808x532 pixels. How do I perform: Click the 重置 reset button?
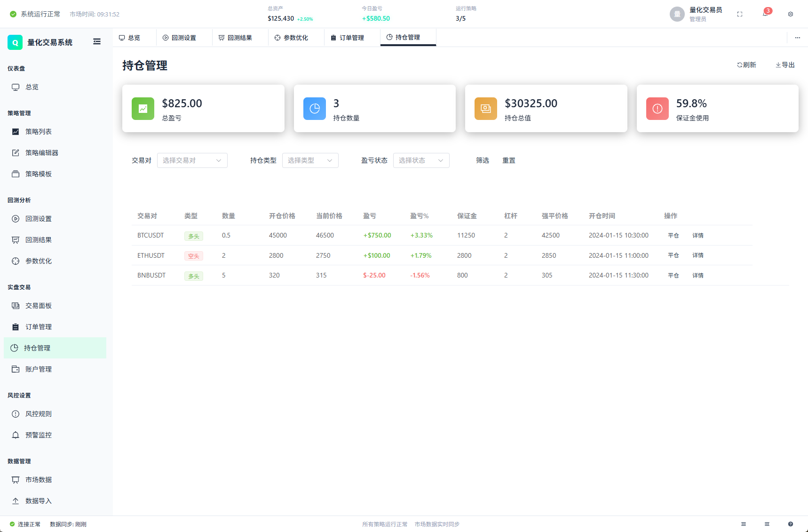[x=509, y=160]
